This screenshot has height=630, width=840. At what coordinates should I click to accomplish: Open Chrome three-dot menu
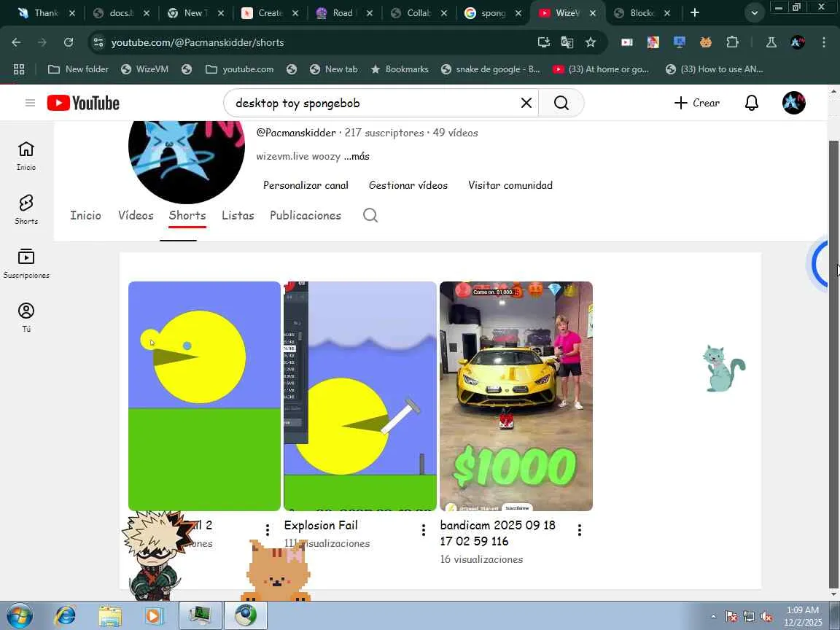[823, 42]
